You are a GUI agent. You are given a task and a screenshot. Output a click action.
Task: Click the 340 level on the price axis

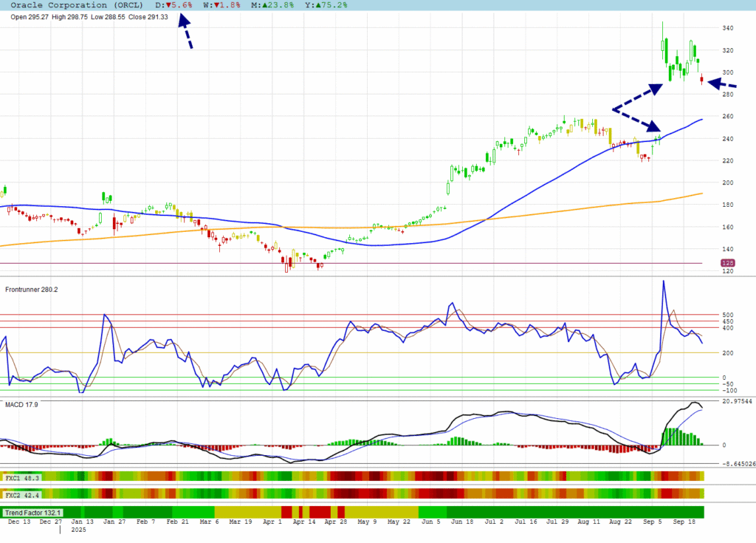(728, 28)
